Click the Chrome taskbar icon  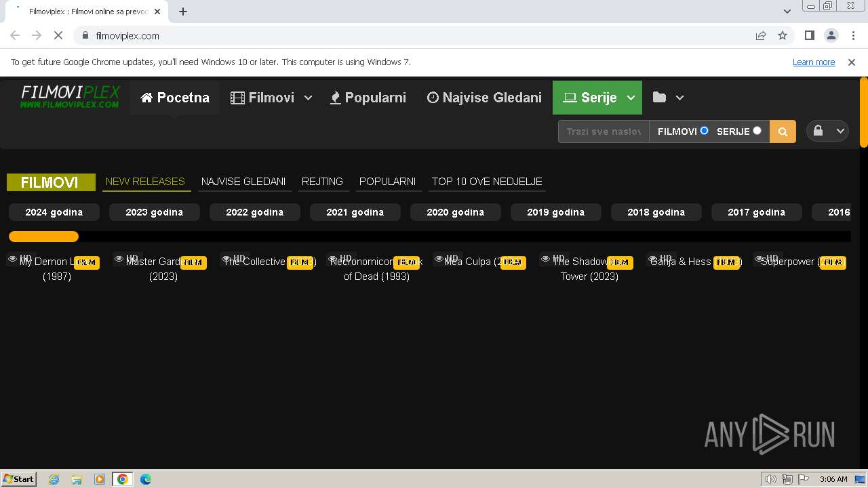click(123, 479)
